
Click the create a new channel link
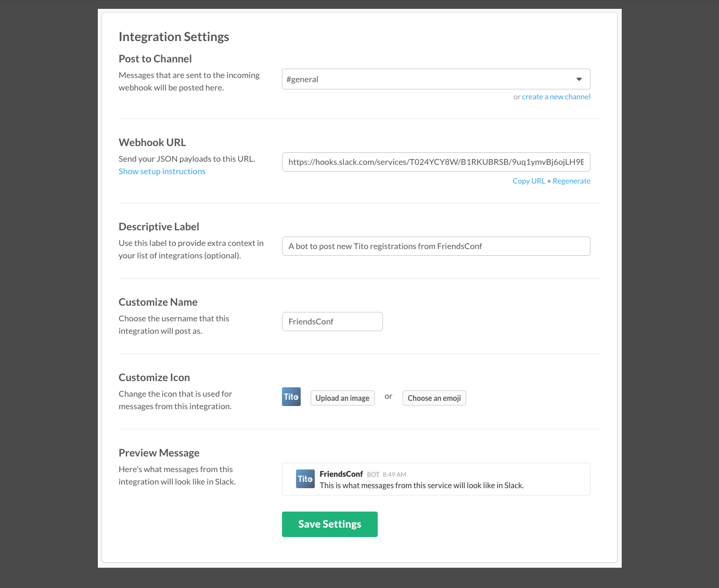point(556,97)
